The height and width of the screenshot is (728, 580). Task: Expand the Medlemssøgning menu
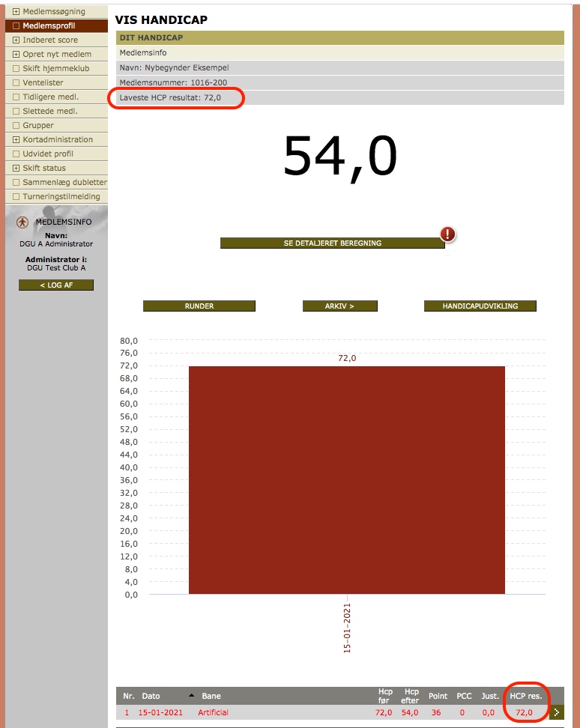16,12
